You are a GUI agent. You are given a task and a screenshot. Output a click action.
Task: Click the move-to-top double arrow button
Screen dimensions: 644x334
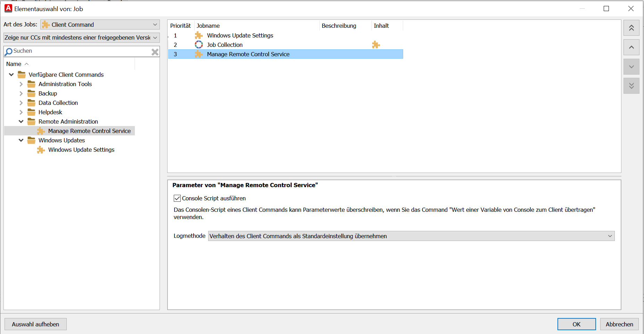click(631, 28)
